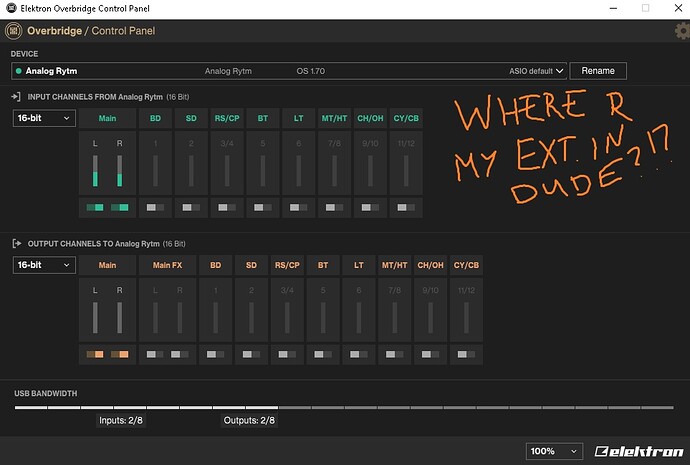
Task: Toggle the input Main channel enable switch
Action: [x=108, y=208]
